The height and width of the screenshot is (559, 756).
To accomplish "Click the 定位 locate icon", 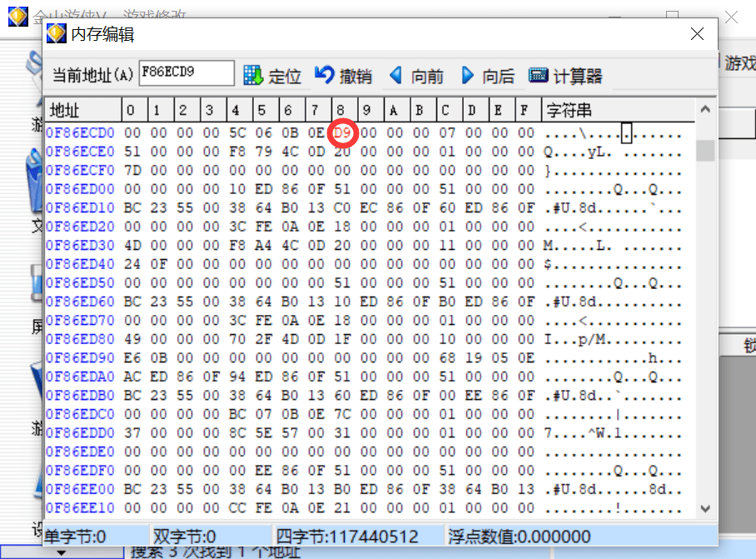I will coord(253,76).
